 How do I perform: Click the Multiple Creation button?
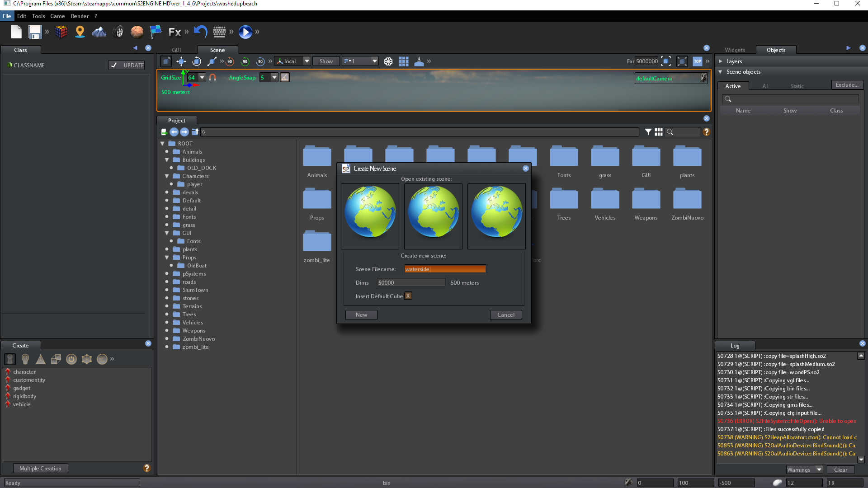point(41,469)
